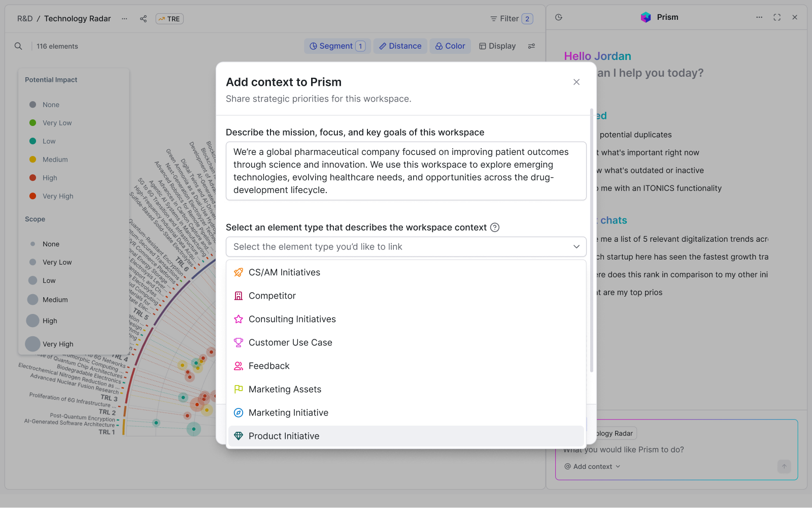Viewport: 812px width, 508px height.
Task: Click the TRL 2 ring label
Action: [x=107, y=412]
